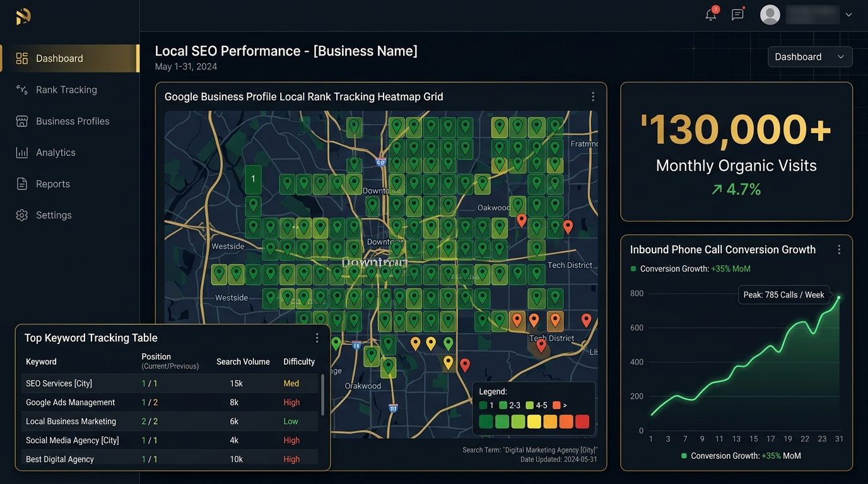Click the 'Search Term' caption under the map

point(530,450)
